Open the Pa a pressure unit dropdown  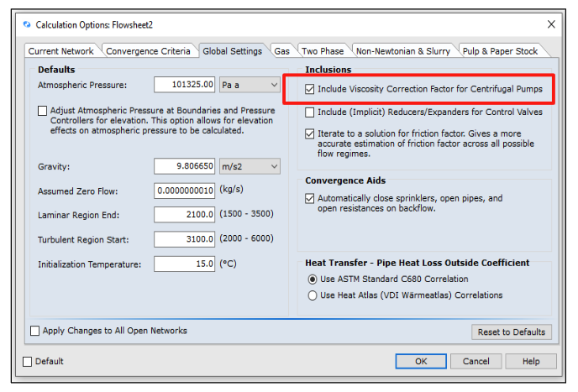click(250, 85)
